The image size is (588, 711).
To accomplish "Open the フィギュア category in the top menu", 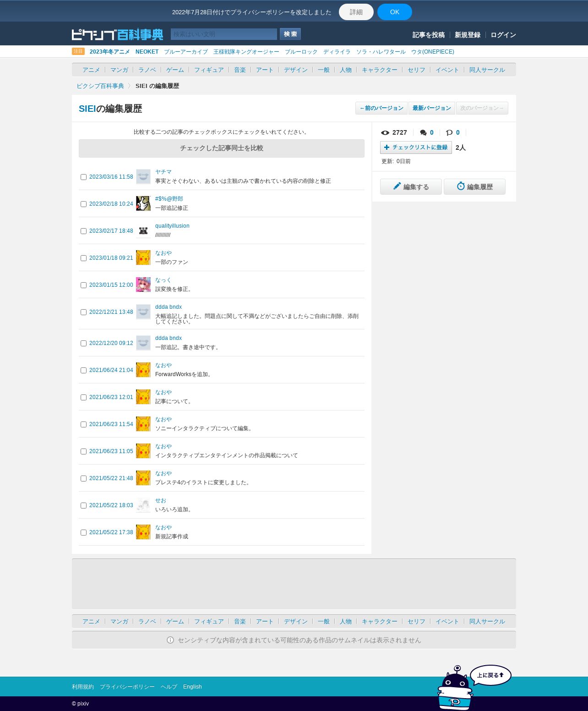I will pyautogui.click(x=209, y=70).
